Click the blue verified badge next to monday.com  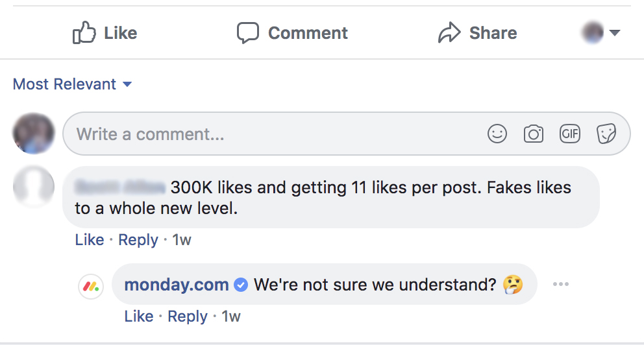[241, 285]
